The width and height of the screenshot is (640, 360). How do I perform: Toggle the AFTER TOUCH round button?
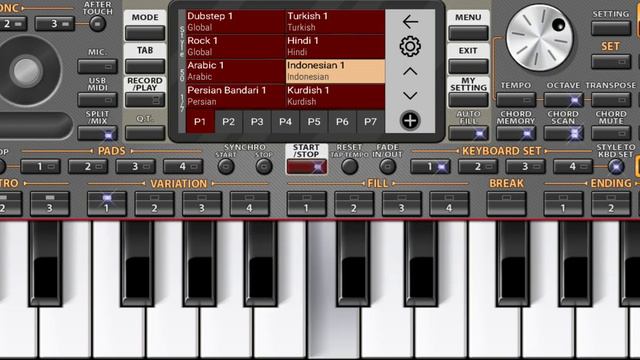(97, 24)
